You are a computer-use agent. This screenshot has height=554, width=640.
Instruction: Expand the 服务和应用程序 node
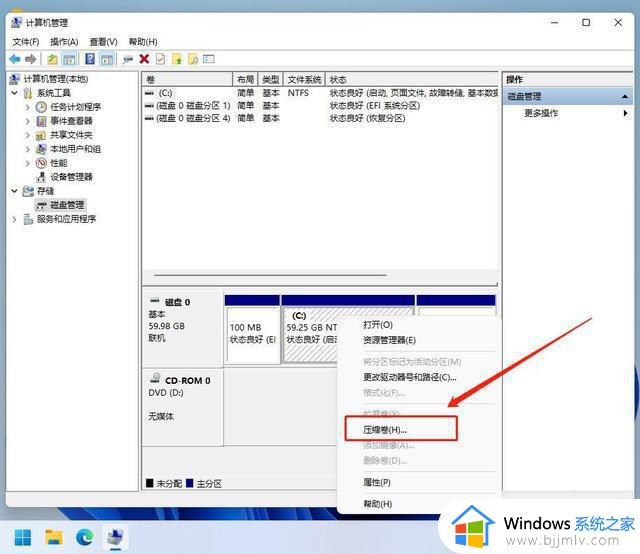[15, 219]
